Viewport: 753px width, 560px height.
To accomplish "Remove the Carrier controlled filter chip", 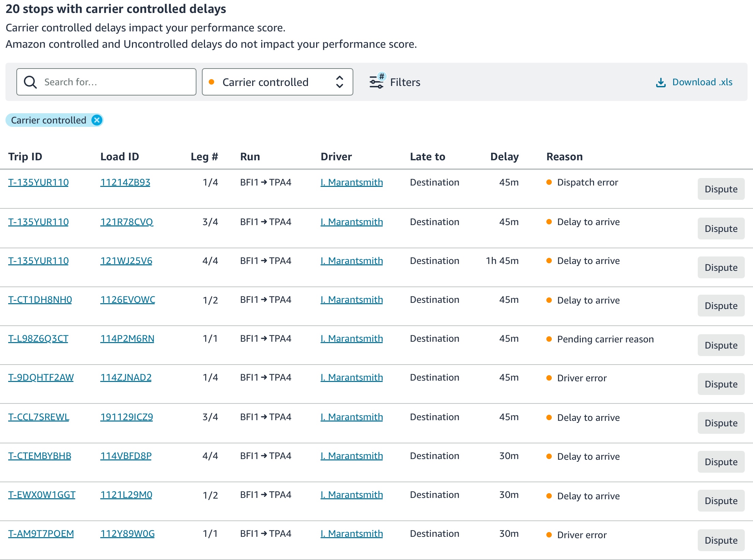I will 97,120.
